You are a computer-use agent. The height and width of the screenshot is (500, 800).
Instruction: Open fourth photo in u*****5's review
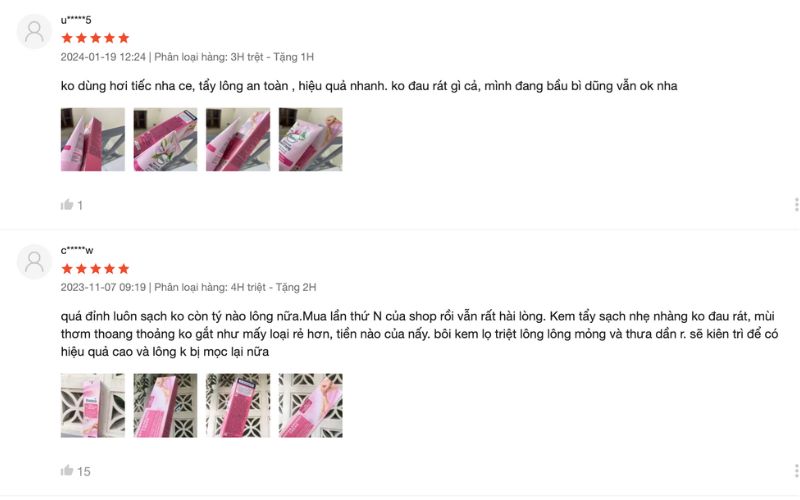(311, 139)
